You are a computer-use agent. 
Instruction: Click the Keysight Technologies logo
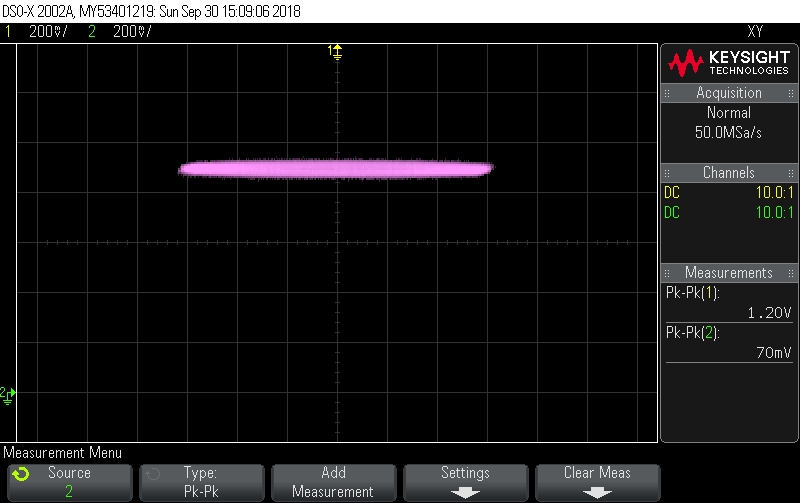(729, 63)
